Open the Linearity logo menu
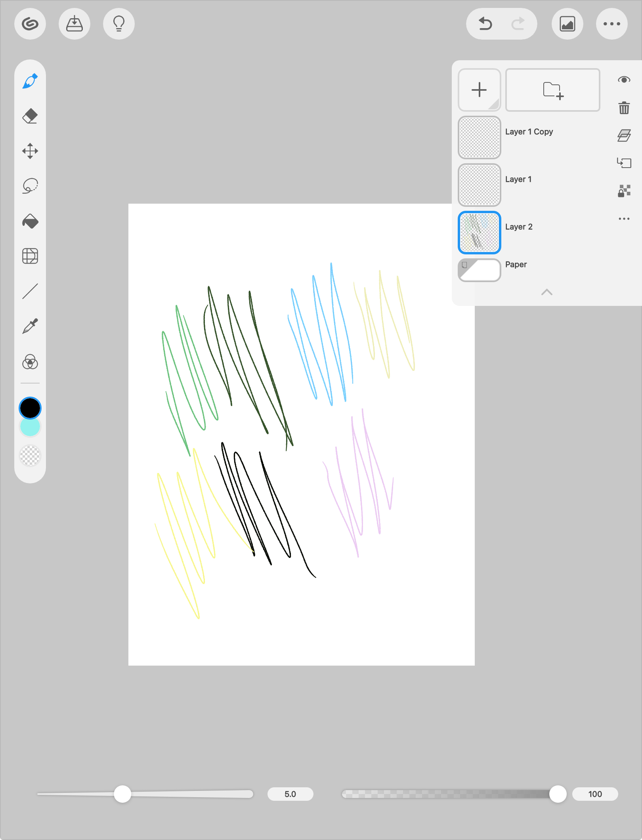Viewport: 642px width, 840px height. 30,24
